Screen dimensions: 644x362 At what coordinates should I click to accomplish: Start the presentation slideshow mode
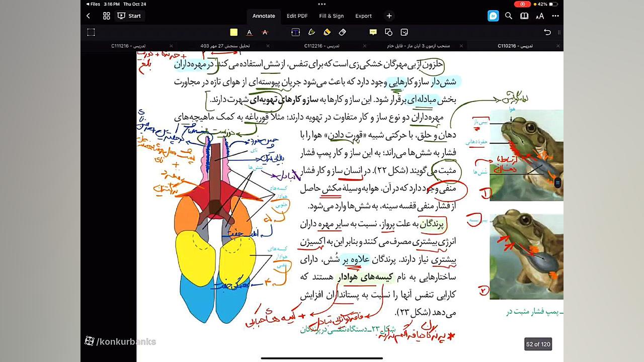coord(129,16)
